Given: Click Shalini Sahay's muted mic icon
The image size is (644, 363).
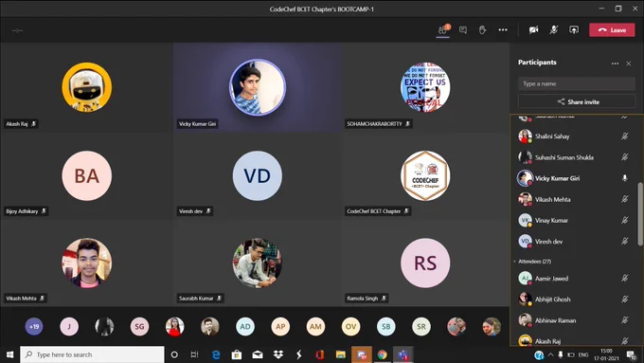Looking at the screenshot, I should [625, 136].
